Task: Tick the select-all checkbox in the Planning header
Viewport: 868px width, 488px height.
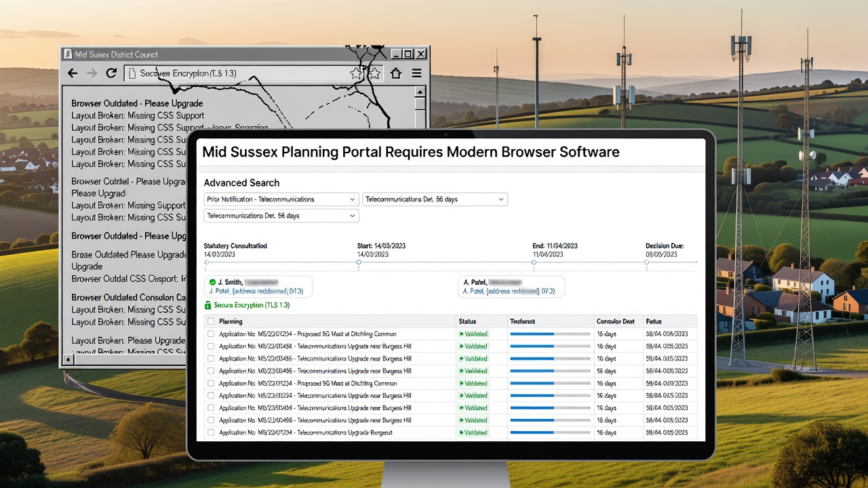Action: pyautogui.click(x=211, y=321)
